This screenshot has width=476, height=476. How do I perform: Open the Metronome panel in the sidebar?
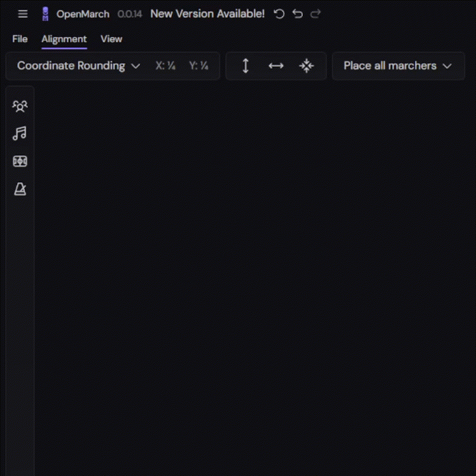[x=20, y=189]
